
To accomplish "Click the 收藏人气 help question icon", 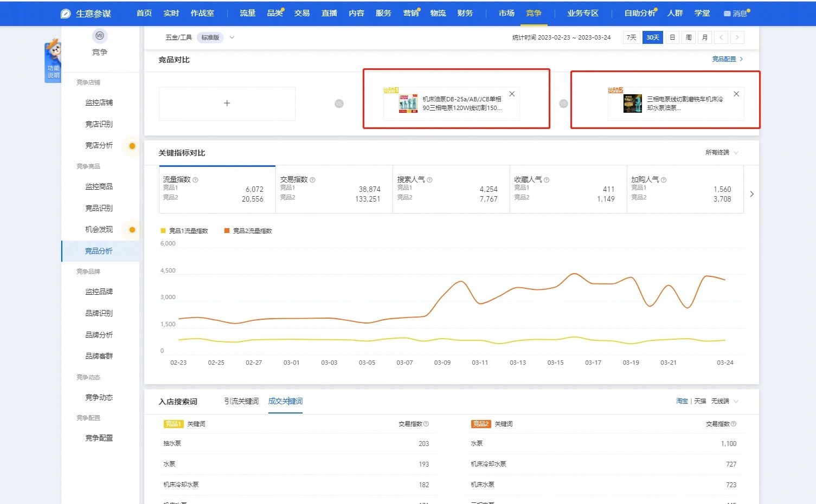I will click(547, 180).
